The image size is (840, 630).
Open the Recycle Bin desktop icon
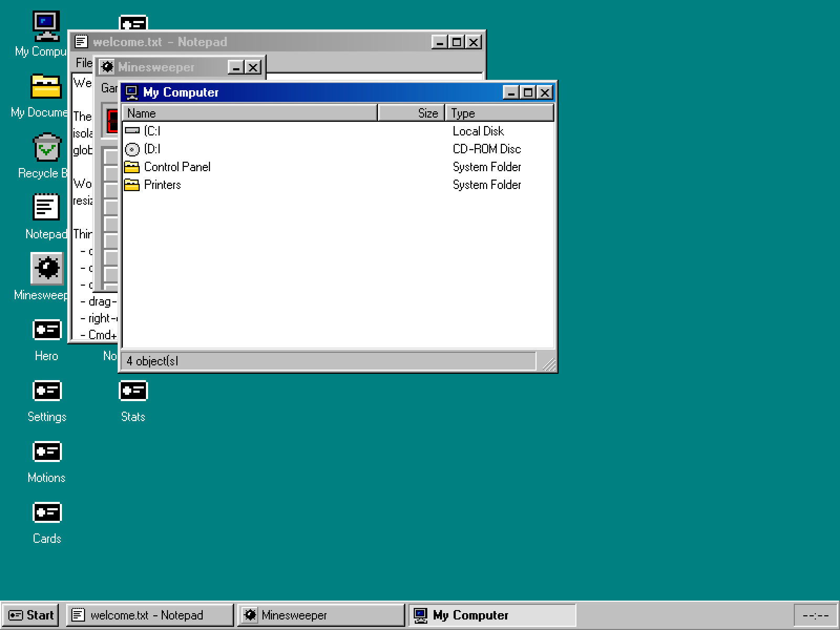click(x=47, y=147)
